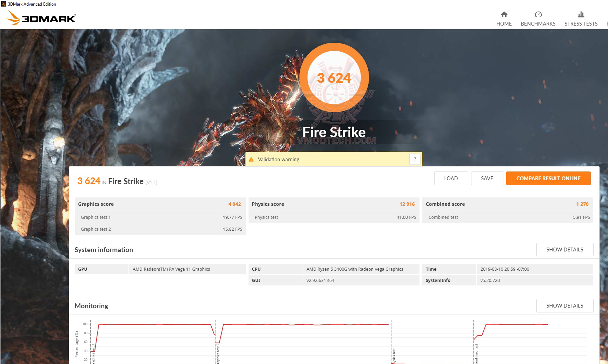Click the Fire Strike heading under the score
This screenshot has width=608, height=364.
click(x=334, y=132)
